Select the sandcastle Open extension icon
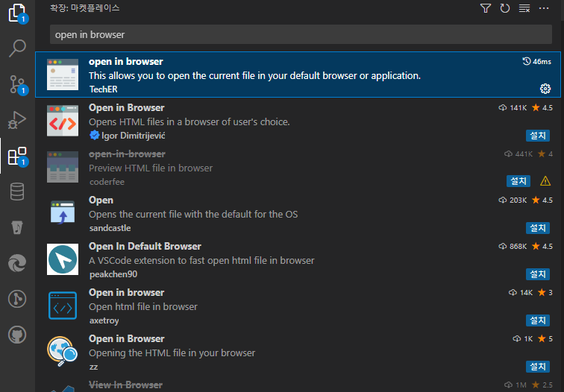 [x=63, y=212]
